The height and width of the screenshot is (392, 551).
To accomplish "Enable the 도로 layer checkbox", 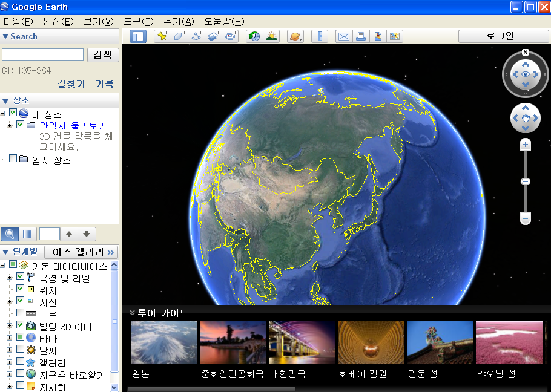I will click(21, 312).
